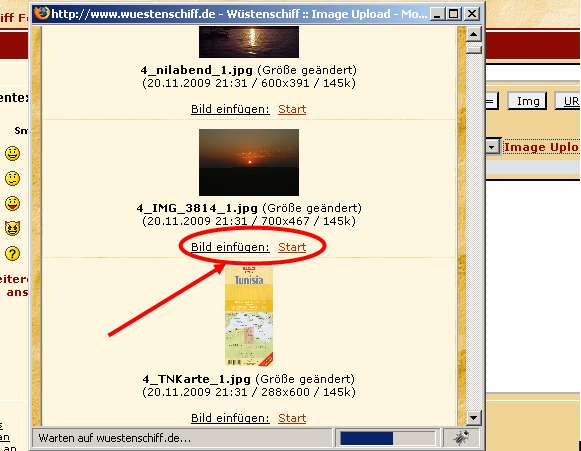Click the scrollbar down arrow
The height and width of the screenshot is (451, 581).
[x=474, y=418]
